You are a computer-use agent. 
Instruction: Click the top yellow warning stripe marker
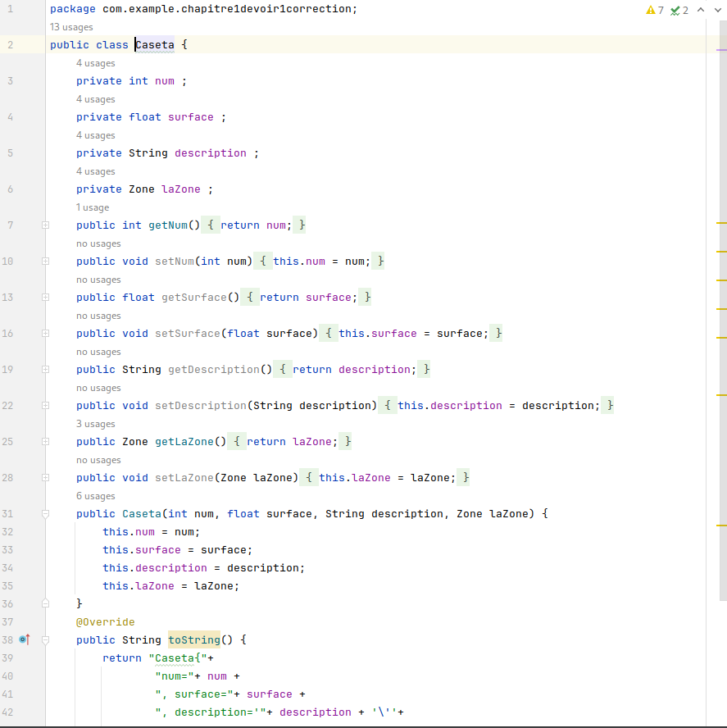pyautogui.click(x=721, y=222)
